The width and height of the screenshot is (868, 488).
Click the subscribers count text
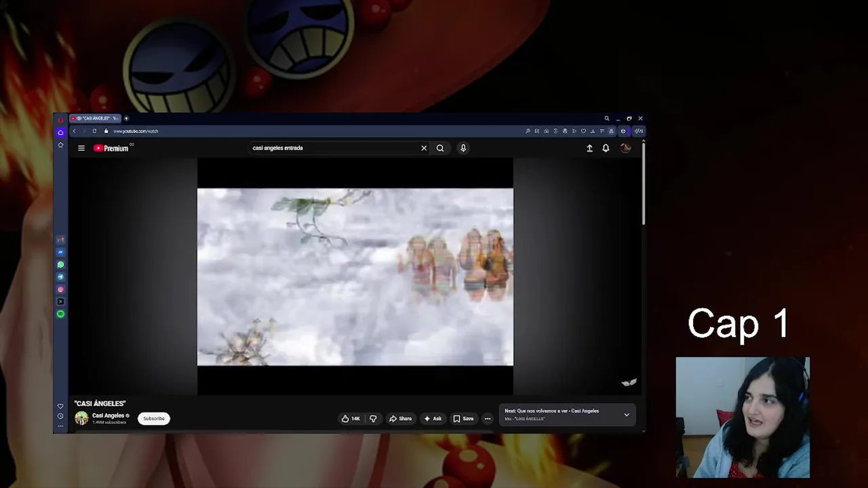pyautogui.click(x=109, y=422)
